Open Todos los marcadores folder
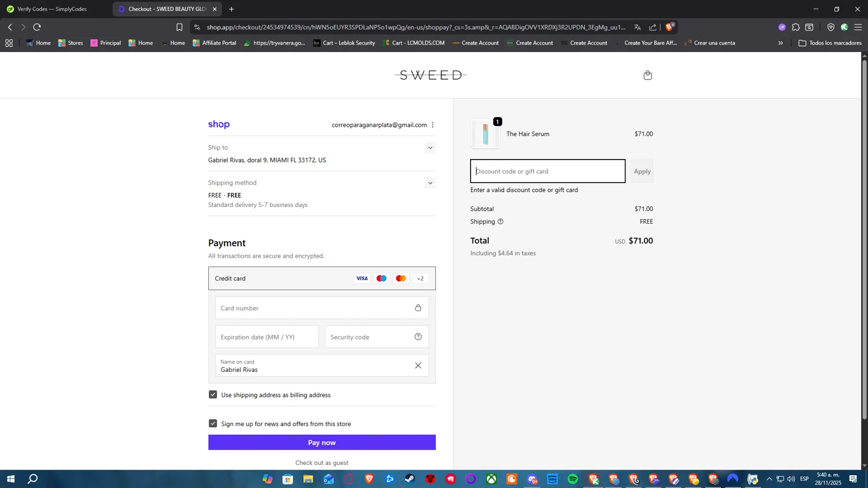Viewport: 868px width, 488px height. point(830,43)
